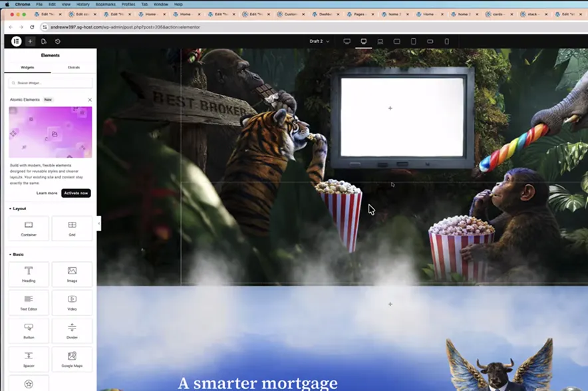Screen dimensions: 588x391
Task: Click the Add Element plus icon
Action: point(30,41)
